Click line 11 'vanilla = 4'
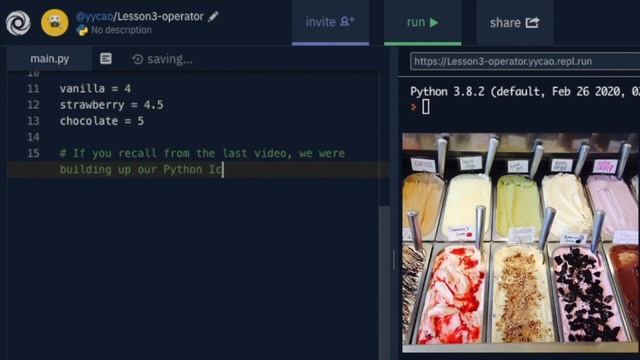 point(95,89)
